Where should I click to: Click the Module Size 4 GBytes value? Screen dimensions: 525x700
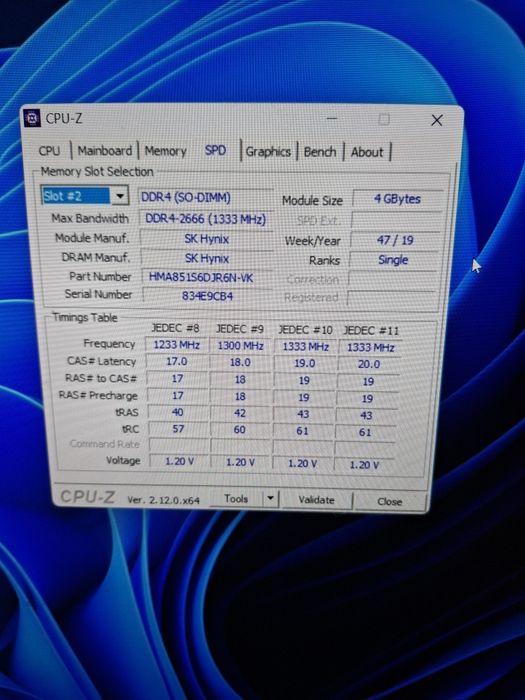pos(397,199)
